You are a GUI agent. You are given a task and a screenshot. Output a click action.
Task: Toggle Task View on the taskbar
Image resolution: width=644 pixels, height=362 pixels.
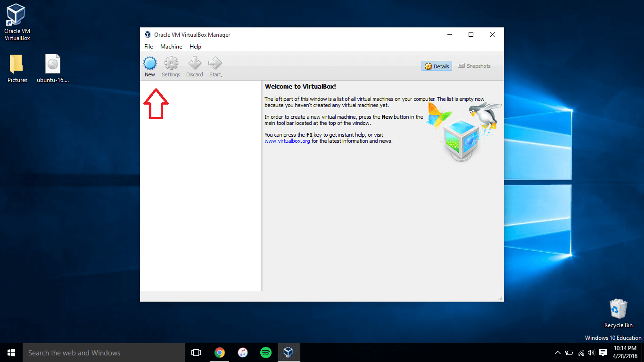(x=196, y=352)
